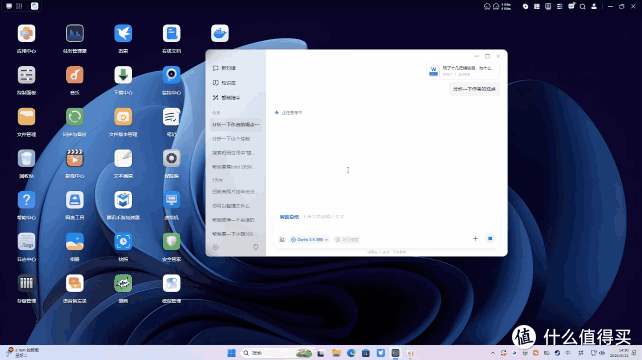Open the box-cube desktop icon beside 网盘工具
This screenshot has width=642, height=360.
click(123, 200)
